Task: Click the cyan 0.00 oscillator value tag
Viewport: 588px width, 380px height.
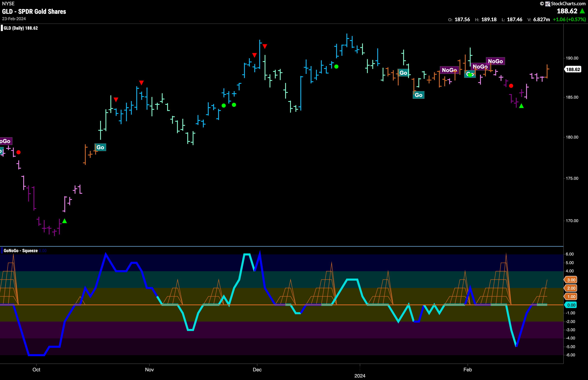Action: [x=571, y=305]
